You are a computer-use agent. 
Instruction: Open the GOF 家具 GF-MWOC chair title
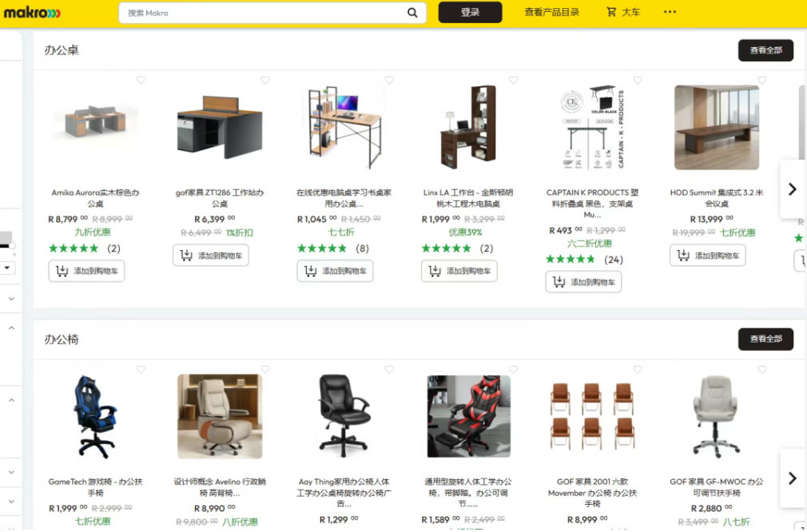point(717,487)
